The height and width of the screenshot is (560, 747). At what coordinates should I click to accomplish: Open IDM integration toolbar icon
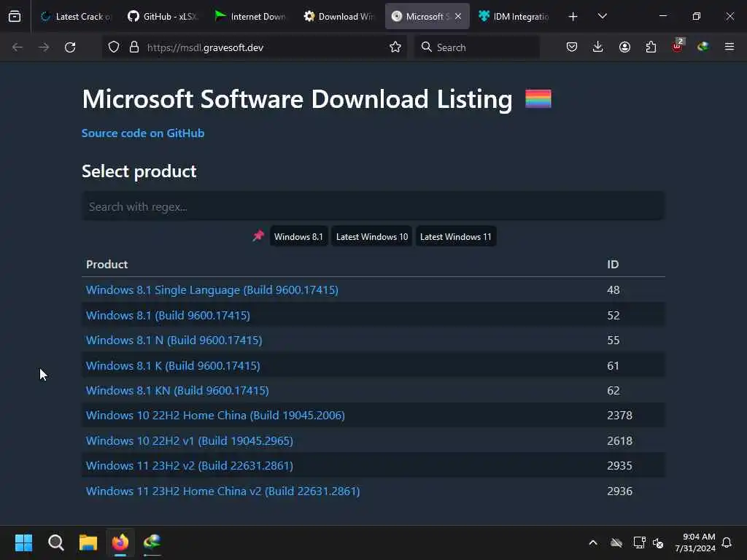coord(703,47)
